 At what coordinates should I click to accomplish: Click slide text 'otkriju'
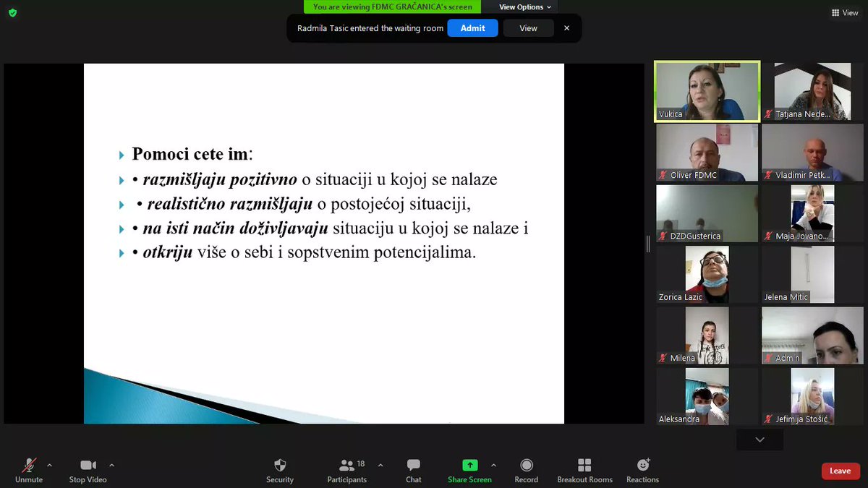(167, 254)
